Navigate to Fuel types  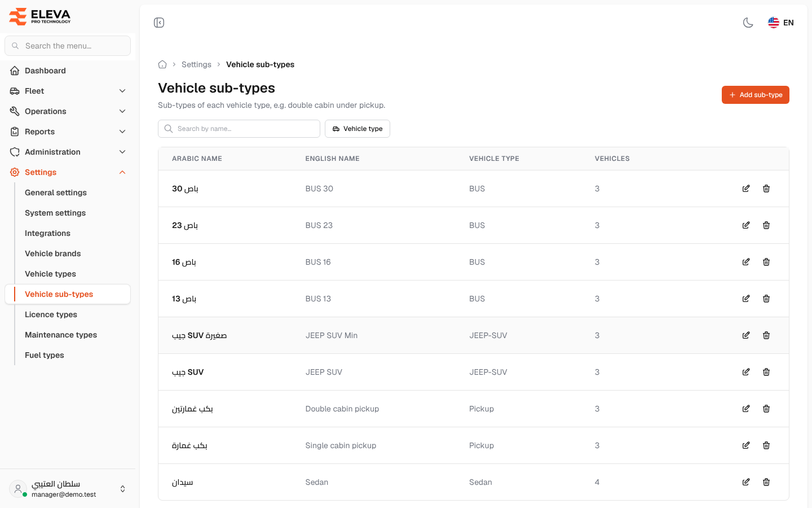coord(45,355)
